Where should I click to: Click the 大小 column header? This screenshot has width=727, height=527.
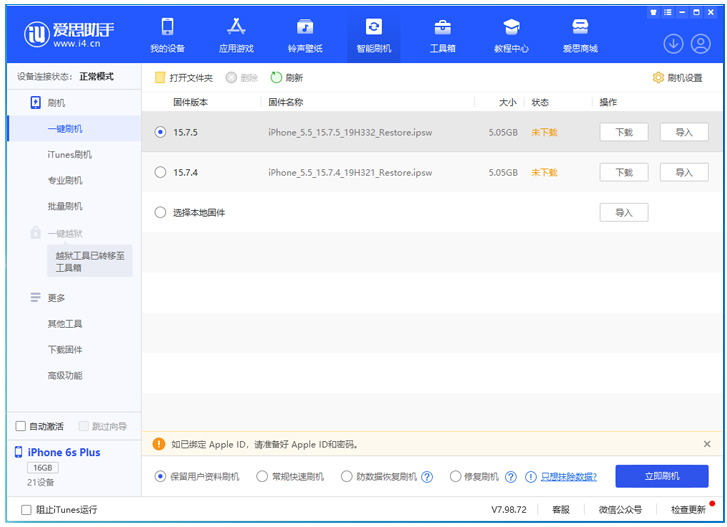[508, 102]
